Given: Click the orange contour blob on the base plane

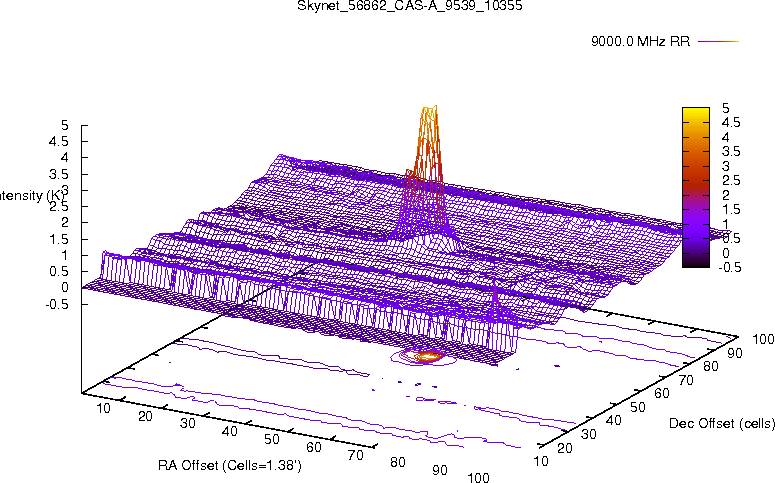Looking at the screenshot, I should click(x=422, y=356).
